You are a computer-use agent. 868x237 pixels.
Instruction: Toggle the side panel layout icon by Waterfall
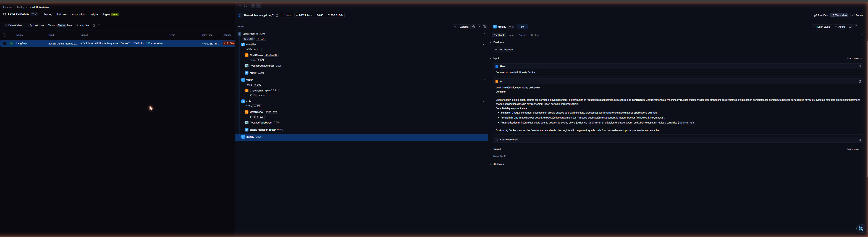[x=484, y=27]
